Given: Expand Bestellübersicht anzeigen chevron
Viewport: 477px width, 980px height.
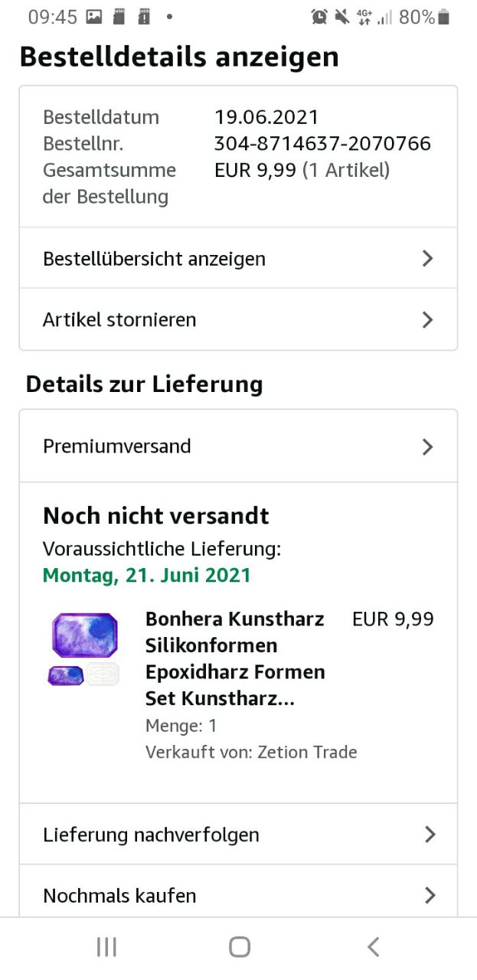Looking at the screenshot, I should 428,259.
